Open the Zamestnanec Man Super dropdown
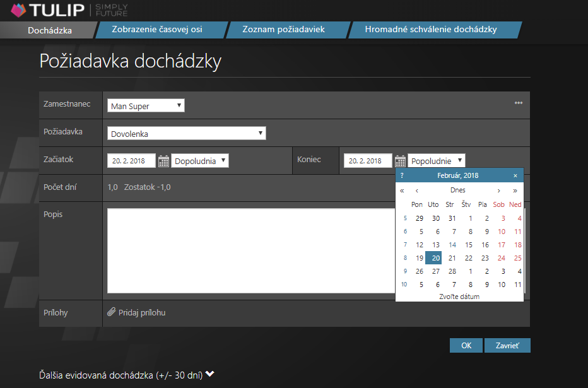The height and width of the screenshot is (388, 588). pyautogui.click(x=146, y=105)
